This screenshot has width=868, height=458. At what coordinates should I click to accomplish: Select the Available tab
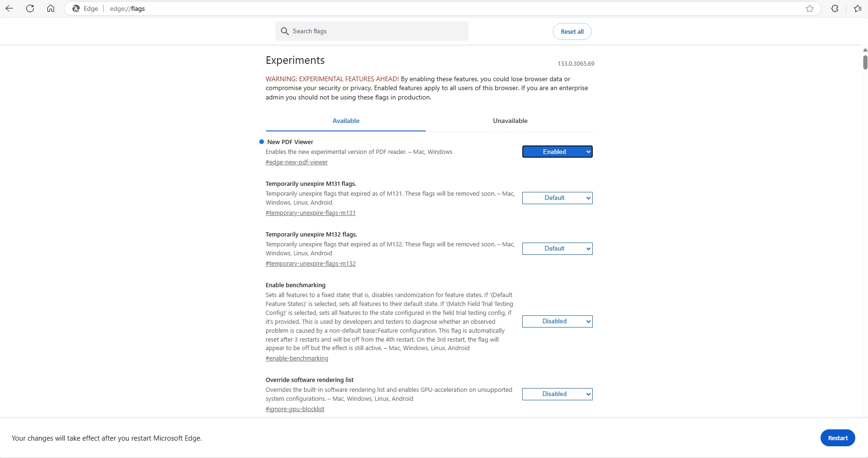[x=346, y=121]
